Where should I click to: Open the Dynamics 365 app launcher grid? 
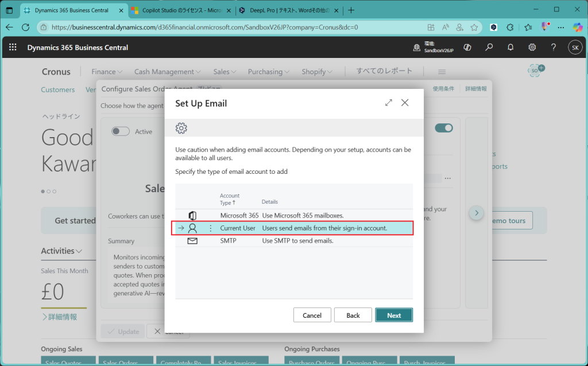tap(13, 47)
